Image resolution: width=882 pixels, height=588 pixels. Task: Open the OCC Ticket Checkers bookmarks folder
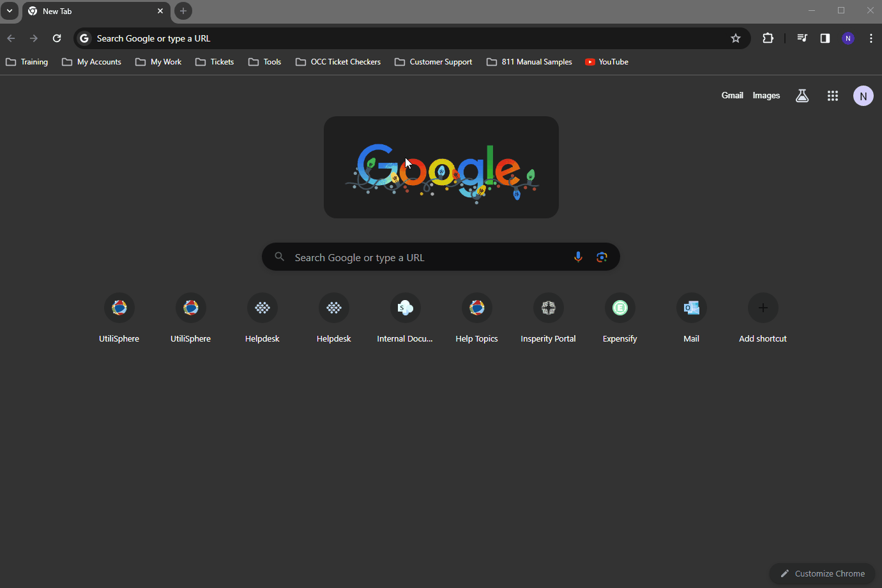pyautogui.click(x=338, y=62)
